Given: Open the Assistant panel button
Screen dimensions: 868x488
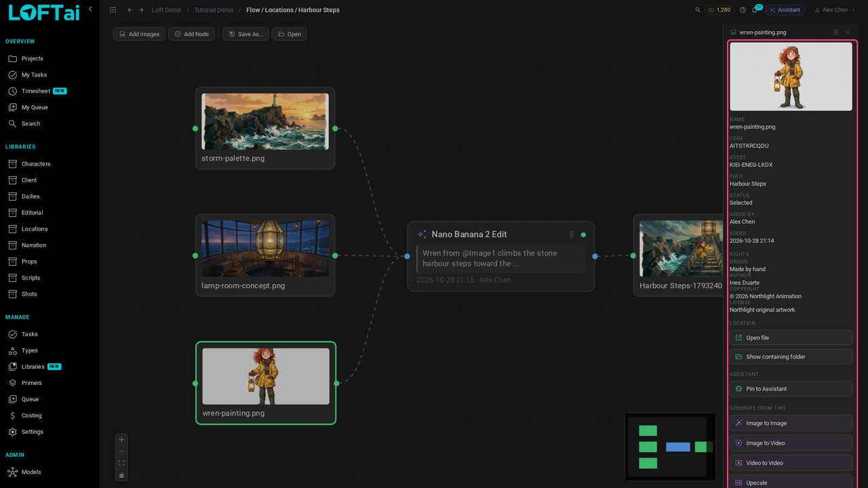Looking at the screenshot, I should pos(785,10).
